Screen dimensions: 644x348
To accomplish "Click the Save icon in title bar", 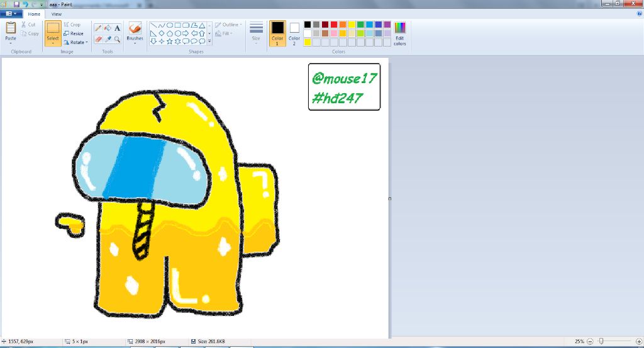I will 16,4.
